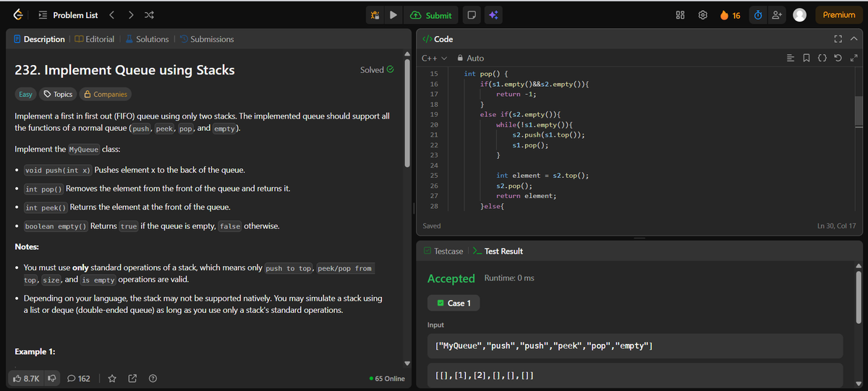Toggle the Auto lock setting
The image size is (868, 391).
pyautogui.click(x=470, y=58)
